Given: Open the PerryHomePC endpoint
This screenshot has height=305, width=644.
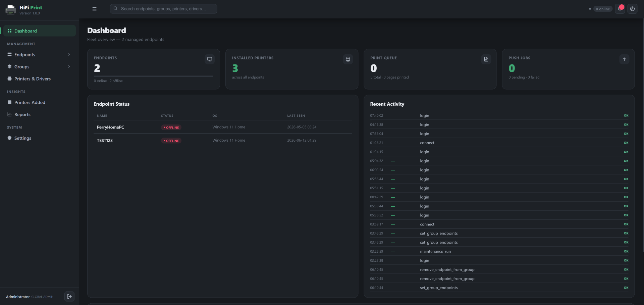Looking at the screenshot, I should point(110,127).
